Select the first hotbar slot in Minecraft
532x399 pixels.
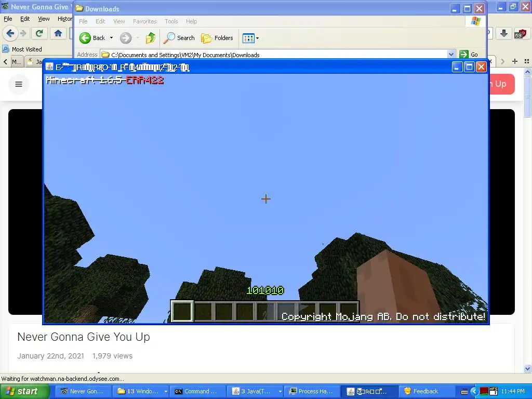pyautogui.click(x=182, y=311)
